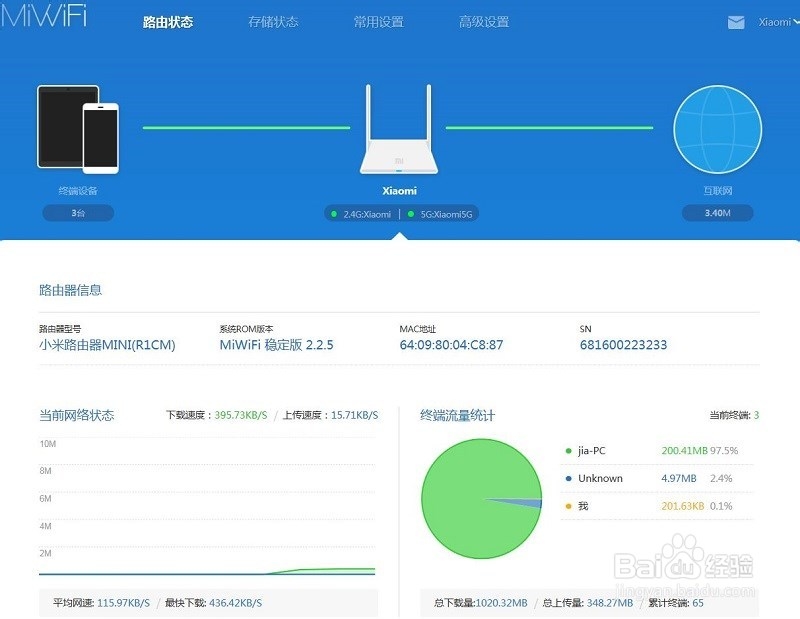The height and width of the screenshot is (619, 800).
Task: Click the Internet globe icon
Action: click(717, 129)
